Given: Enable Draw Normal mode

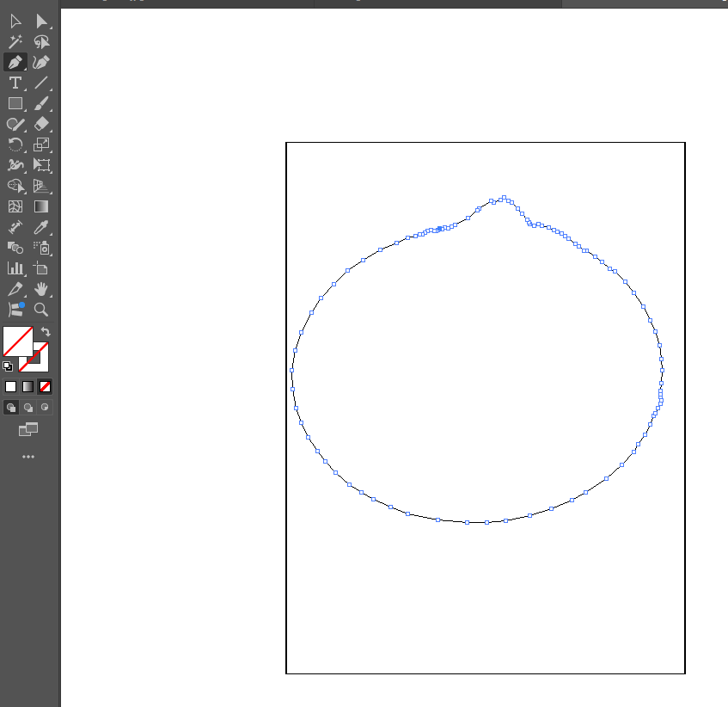Looking at the screenshot, I should tap(10, 408).
